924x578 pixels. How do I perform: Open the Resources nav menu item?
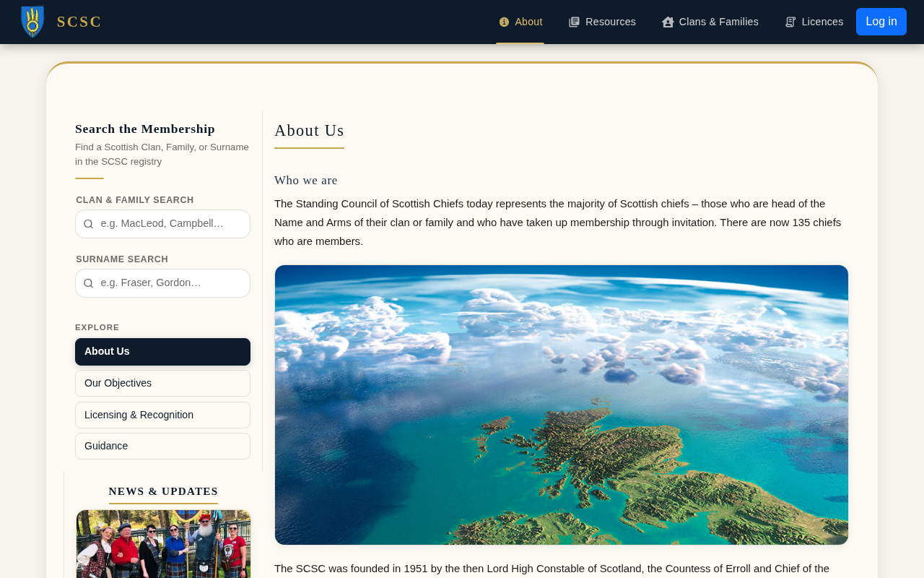[603, 22]
